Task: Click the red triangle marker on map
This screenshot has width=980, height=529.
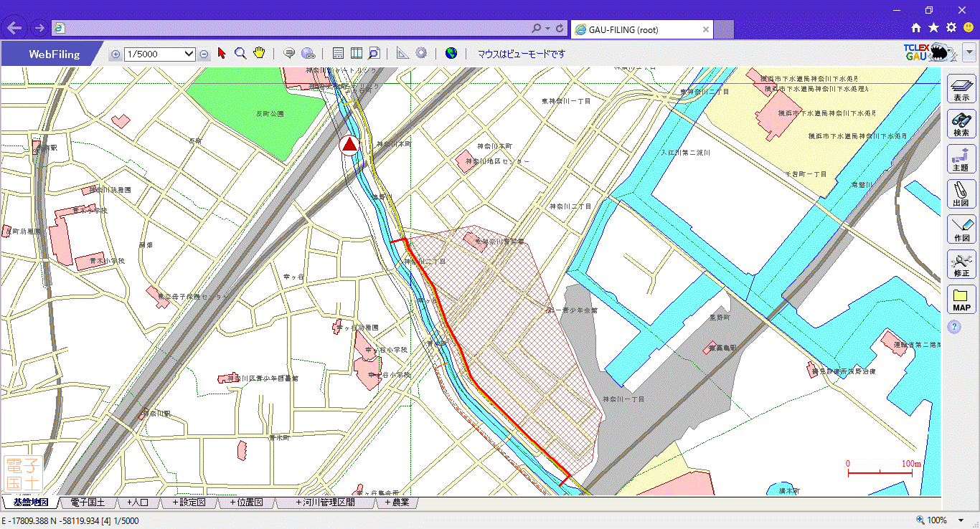Action: click(x=349, y=146)
